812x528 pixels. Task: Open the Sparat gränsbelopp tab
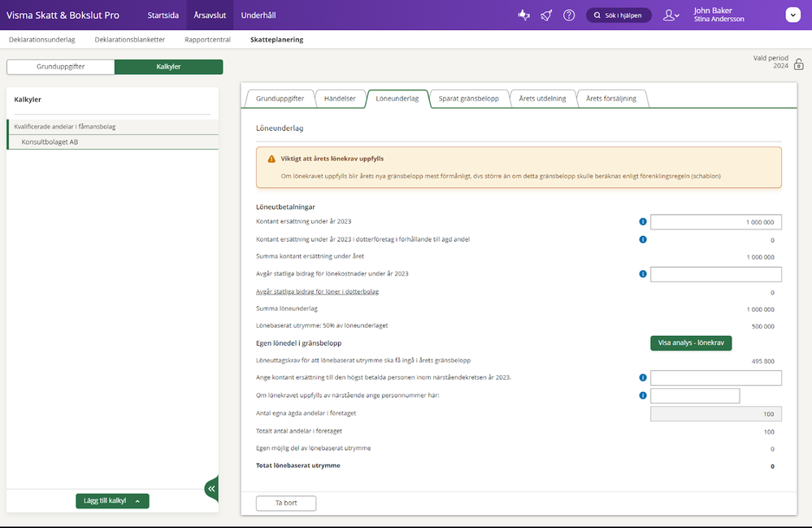[468, 98]
